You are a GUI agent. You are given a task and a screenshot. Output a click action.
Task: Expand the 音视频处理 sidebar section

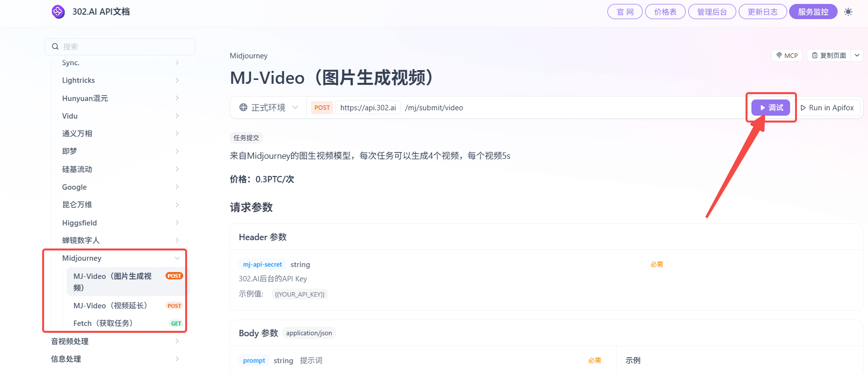[115, 342]
